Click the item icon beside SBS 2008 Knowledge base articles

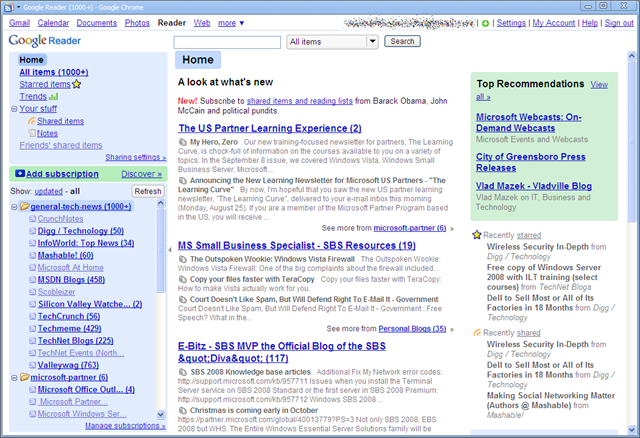(182, 372)
